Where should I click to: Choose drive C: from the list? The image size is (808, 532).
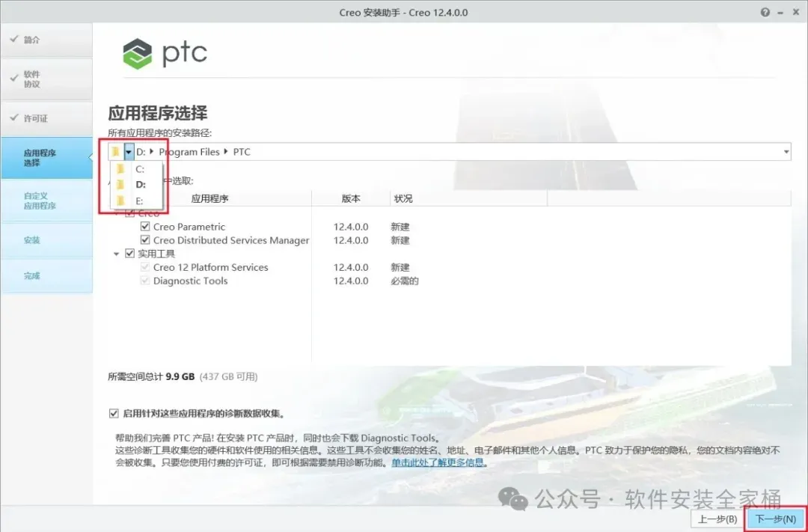(140, 169)
